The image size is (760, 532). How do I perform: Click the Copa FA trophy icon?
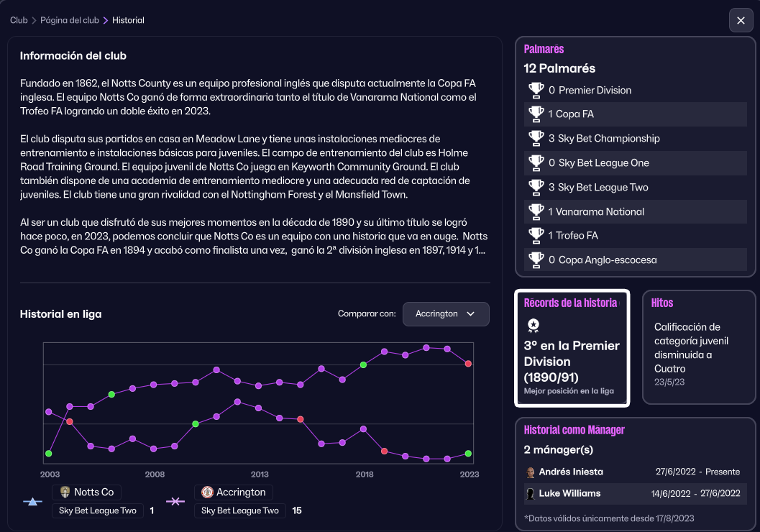[x=536, y=114]
